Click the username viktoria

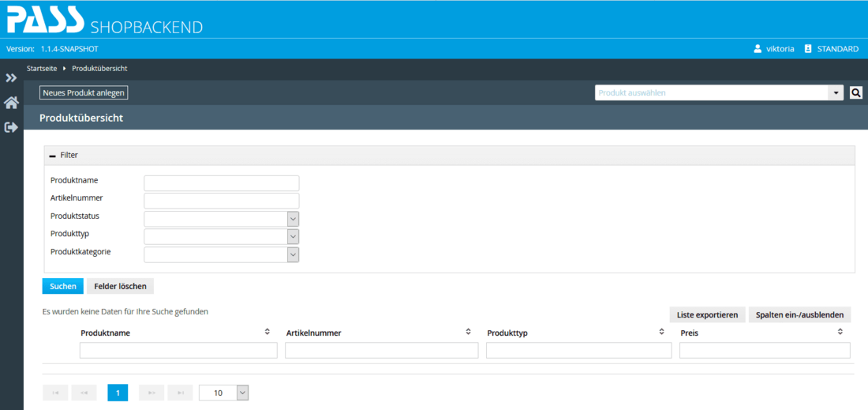pyautogui.click(x=780, y=49)
